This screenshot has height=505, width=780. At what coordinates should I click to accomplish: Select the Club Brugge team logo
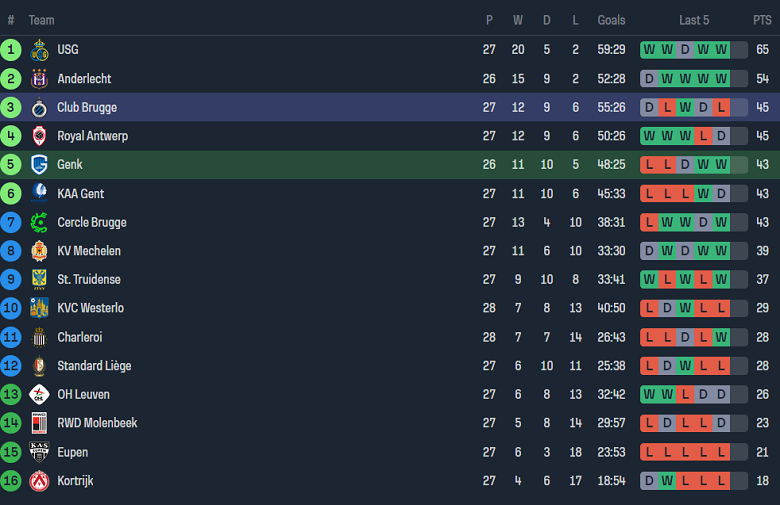(x=40, y=108)
